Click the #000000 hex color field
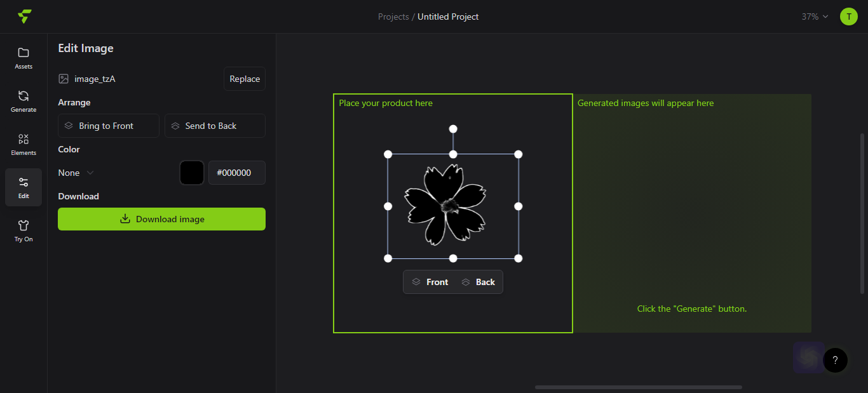The image size is (868, 393). pos(237,173)
